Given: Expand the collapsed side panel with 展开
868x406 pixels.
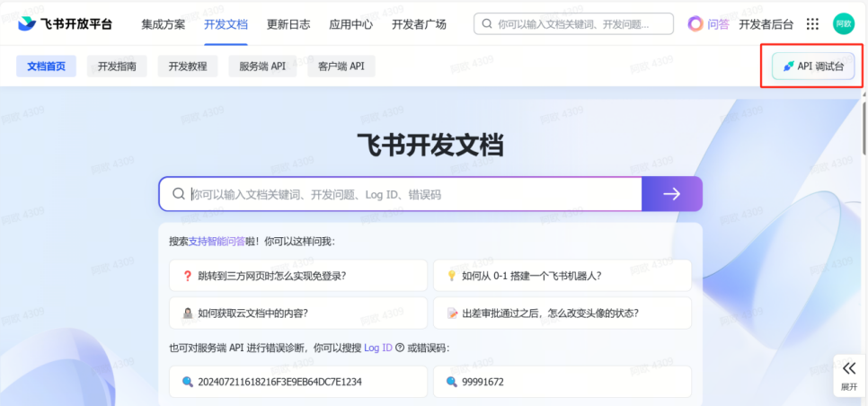Looking at the screenshot, I should coord(849,375).
